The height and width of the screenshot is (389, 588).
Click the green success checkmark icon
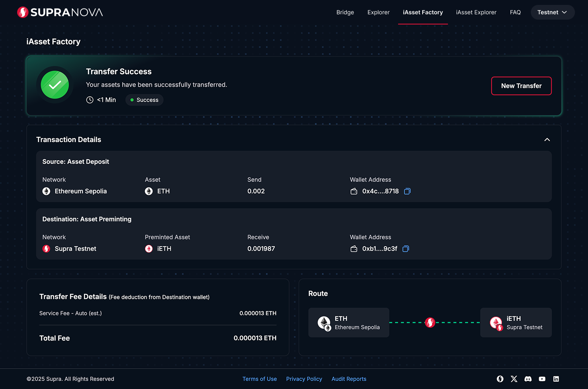click(55, 85)
